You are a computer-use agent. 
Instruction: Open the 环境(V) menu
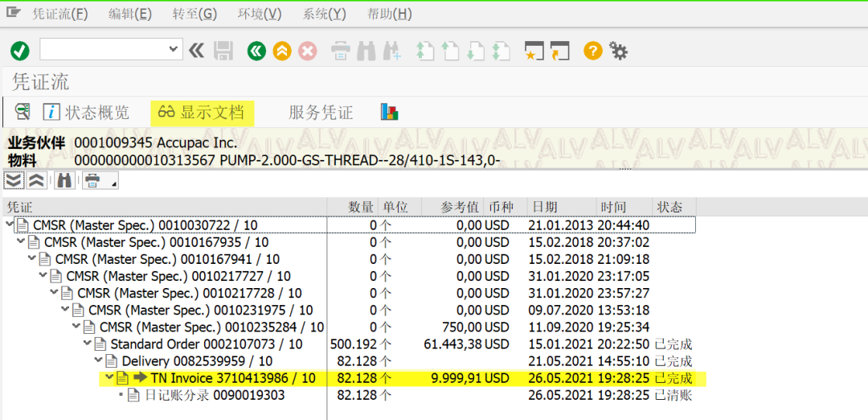(x=260, y=14)
